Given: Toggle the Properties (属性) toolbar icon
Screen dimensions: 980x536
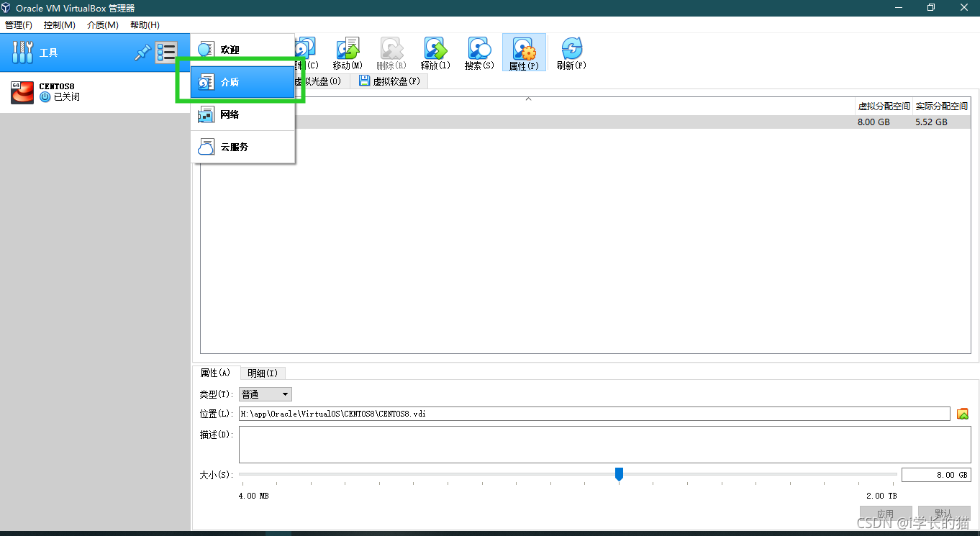Looking at the screenshot, I should 524,54.
